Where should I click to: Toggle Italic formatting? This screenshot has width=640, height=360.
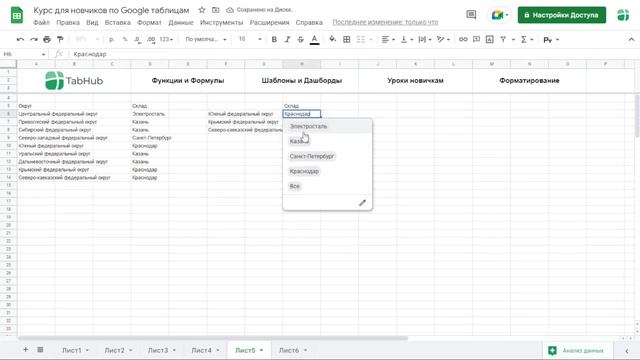pos(287,40)
